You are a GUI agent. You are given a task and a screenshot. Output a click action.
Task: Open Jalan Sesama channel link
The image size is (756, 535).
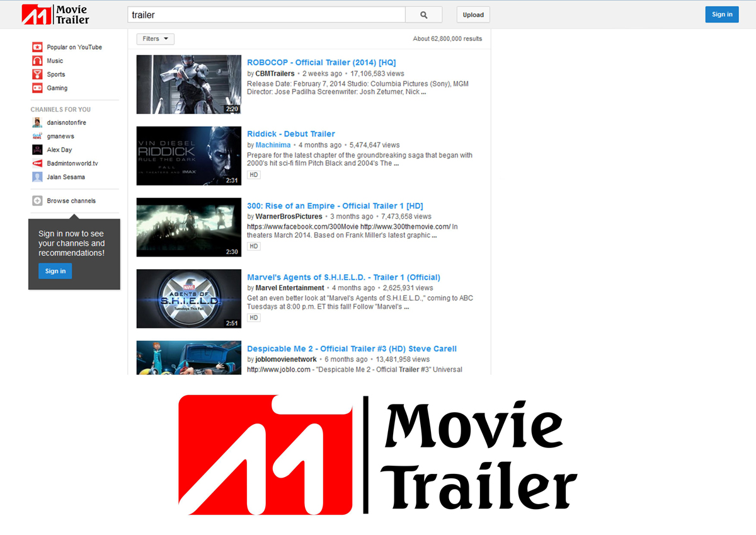click(x=66, y=177)
